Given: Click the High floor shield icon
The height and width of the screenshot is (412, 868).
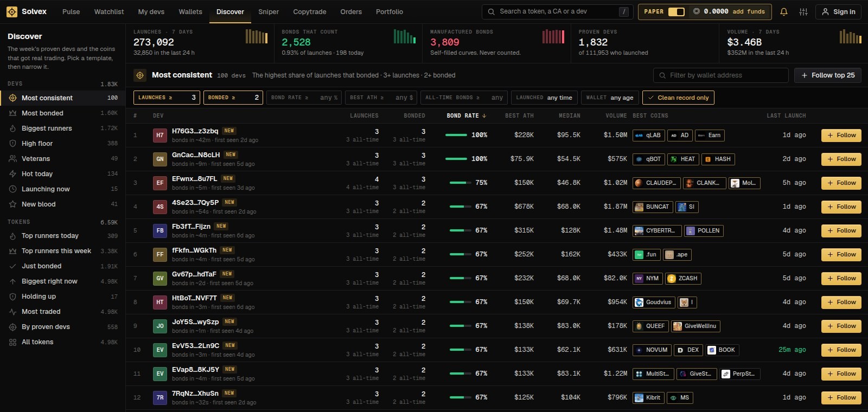Looking at the screenshot, I should (x=12, y=144).
